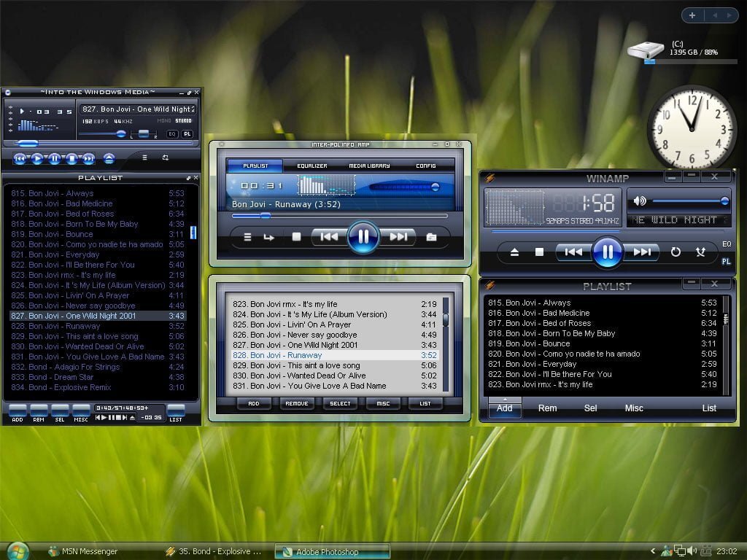Click the L/R balance slider in Windows Media skin
Image resolution: width=747 pixels, height=560 pixels.
[144, 134]
